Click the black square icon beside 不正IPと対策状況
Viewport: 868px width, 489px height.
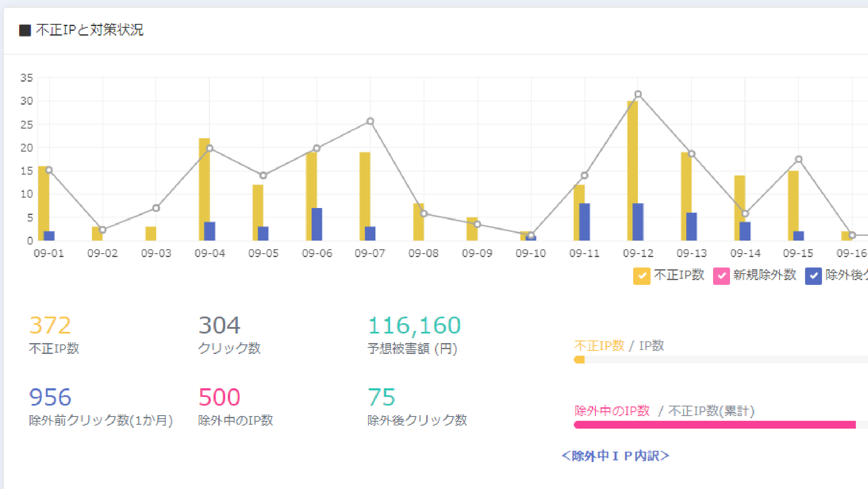(25, 30)
